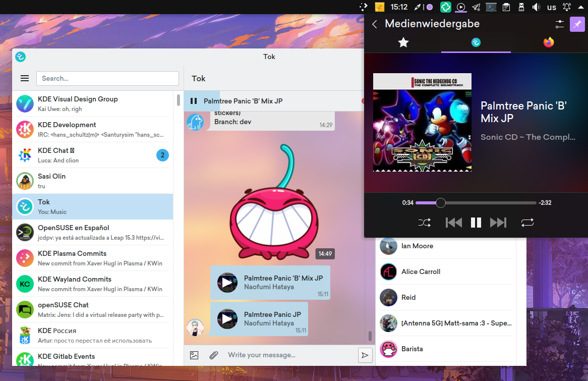Open the KDE Wayland Commits chat
Screen dimensions: 588x381
93,284
